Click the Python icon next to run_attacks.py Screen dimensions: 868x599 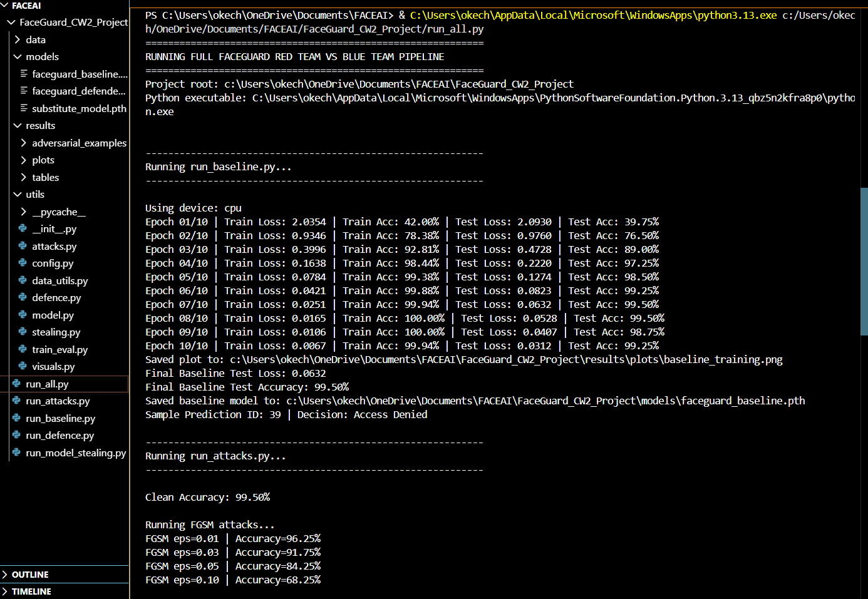[17, 401]
